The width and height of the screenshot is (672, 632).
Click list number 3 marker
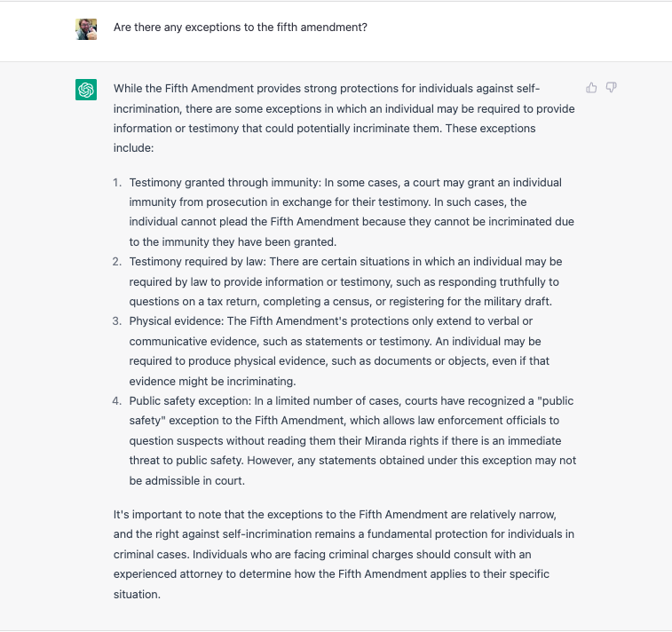tap(117, 321)
